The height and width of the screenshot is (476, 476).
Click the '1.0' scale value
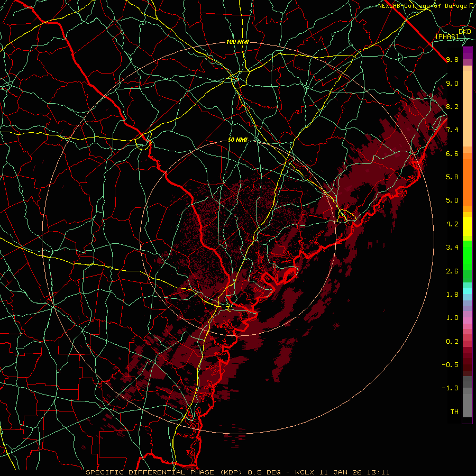coord(452,318)
